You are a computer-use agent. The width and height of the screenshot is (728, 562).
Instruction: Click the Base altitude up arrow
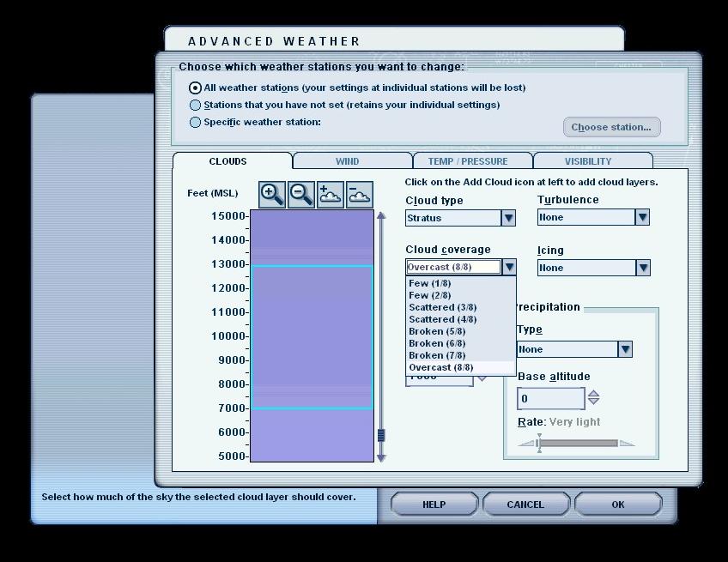tap(593, 394)
